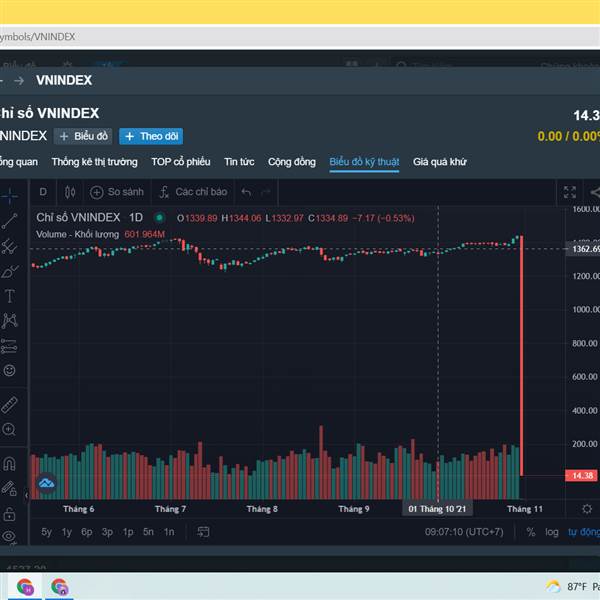The height and width of the screenshot is (600, 600).
Task: Click the Theo dõi follow button
Action: coord(151,136)
